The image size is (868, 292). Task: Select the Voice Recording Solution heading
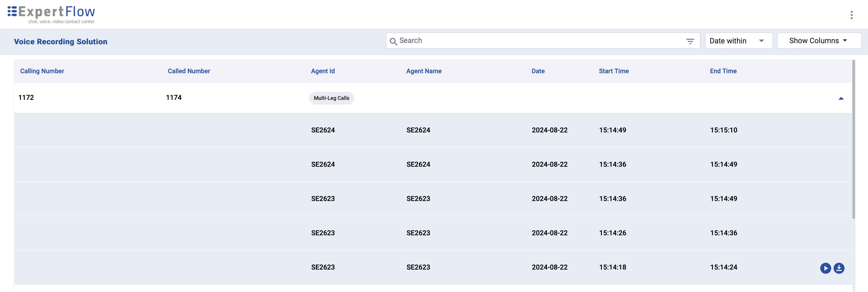(x=60, y=41)
